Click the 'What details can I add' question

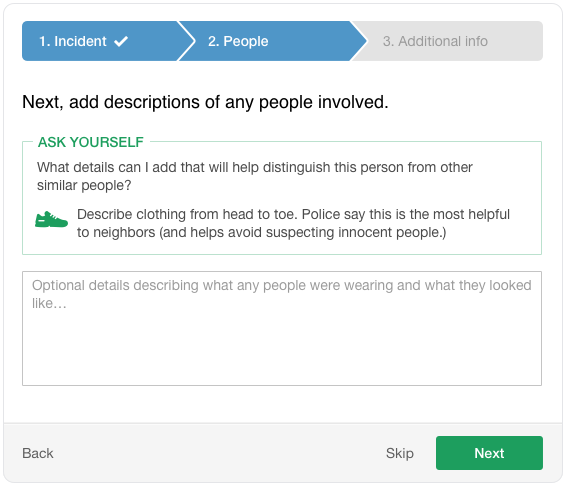(254, 176)
